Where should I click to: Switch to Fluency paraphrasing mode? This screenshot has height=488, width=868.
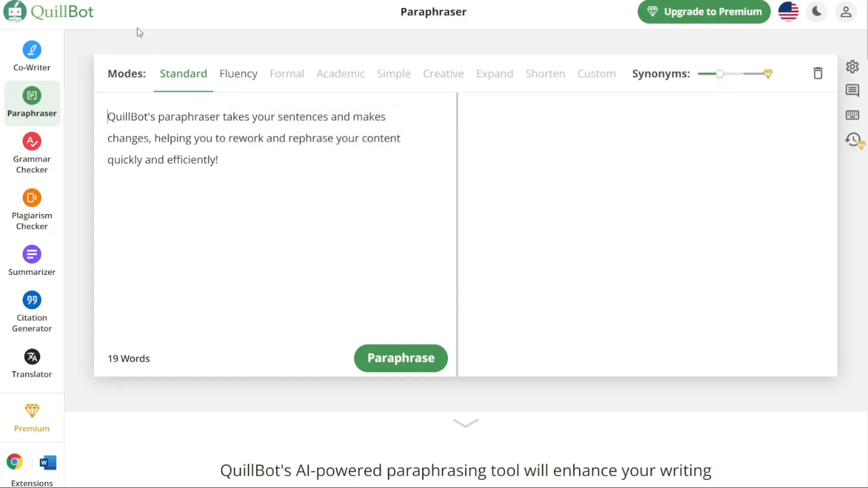pyautogui.click(x=238, y=73)
